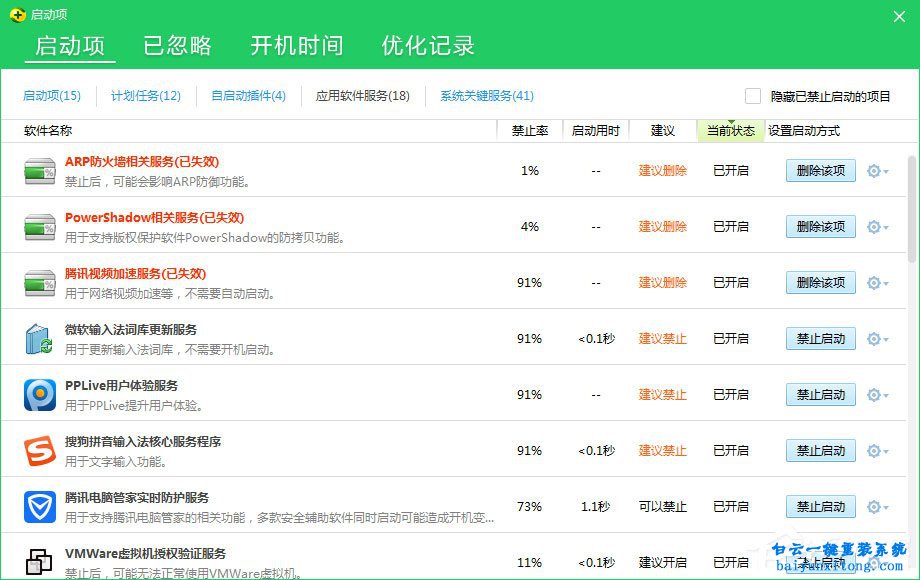Open the gear dropdown on the 搜狗拼音 row
This screenshot has width=920, height=580.
(876, 450)
